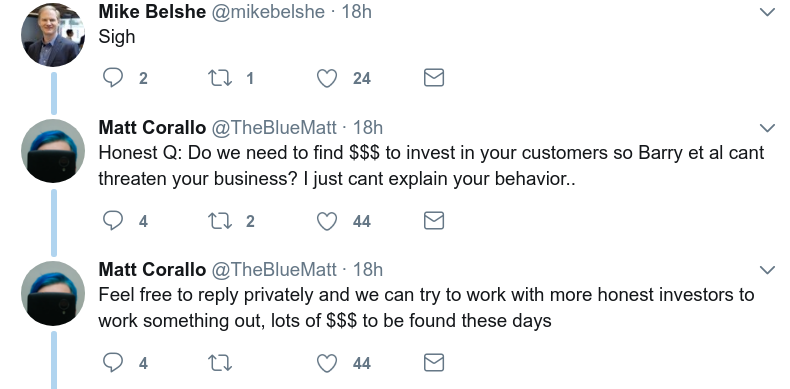
Task: Open the chevron menu on Mike Belshe's tweet
Action: point(767,12)
